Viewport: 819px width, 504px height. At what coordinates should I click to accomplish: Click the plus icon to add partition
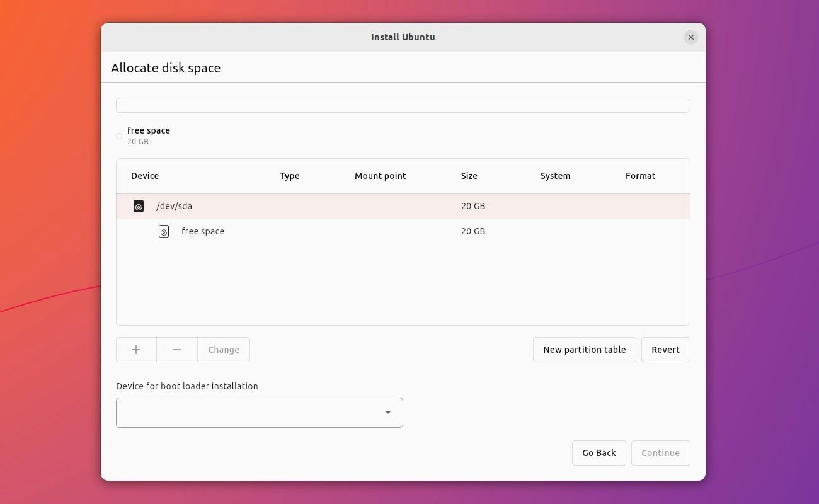[136, 350]
